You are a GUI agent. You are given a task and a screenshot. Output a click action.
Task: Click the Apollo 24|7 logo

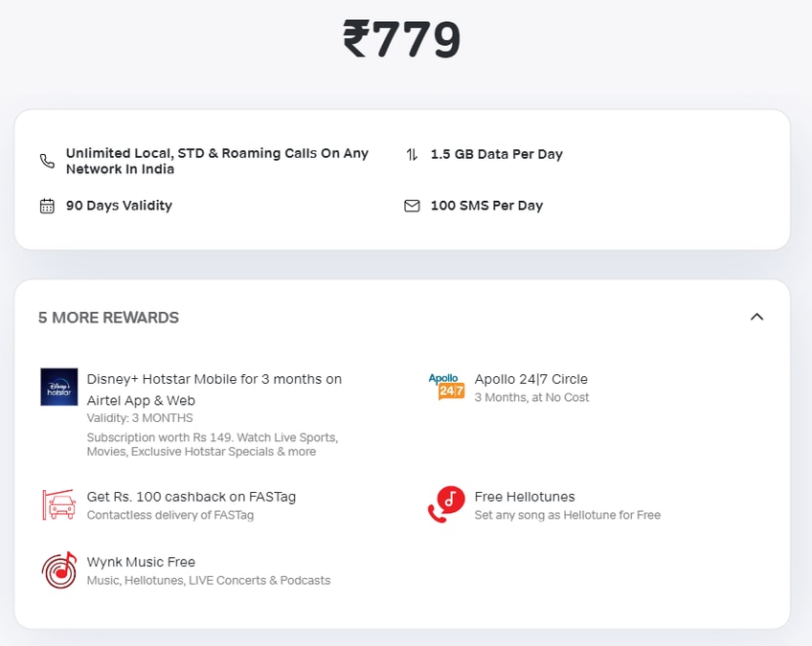click(446, 387)
